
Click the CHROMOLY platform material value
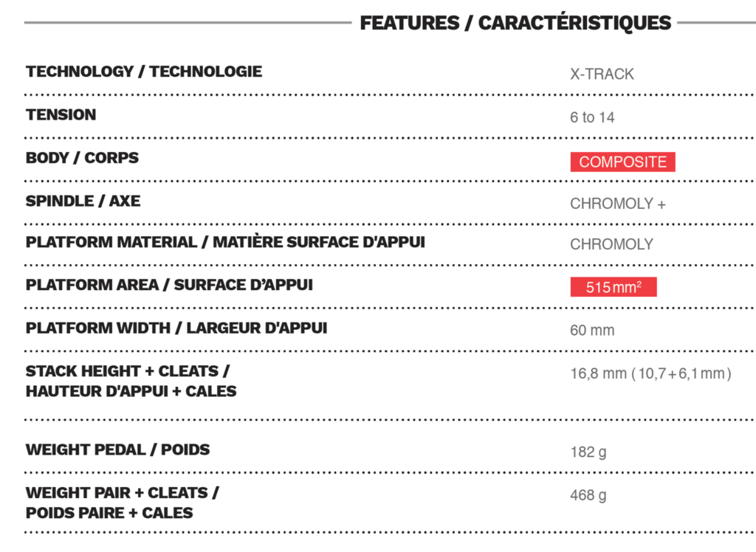[611, 245]
